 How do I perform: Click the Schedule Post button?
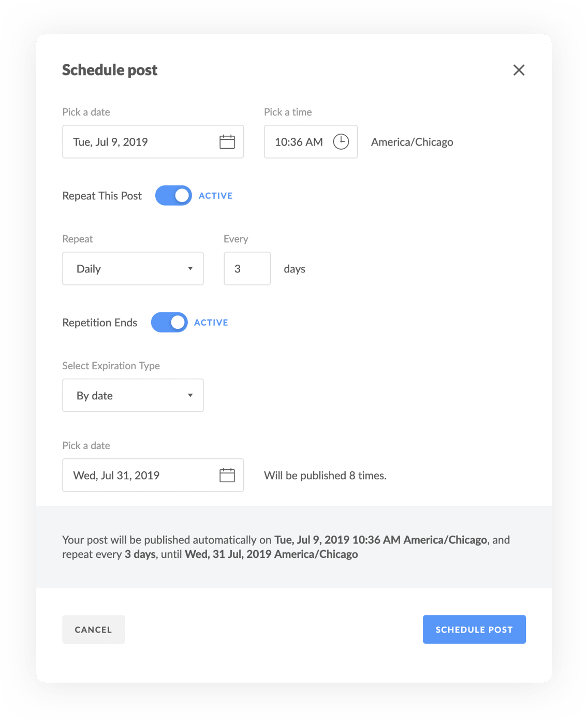[x=474, y=630]
